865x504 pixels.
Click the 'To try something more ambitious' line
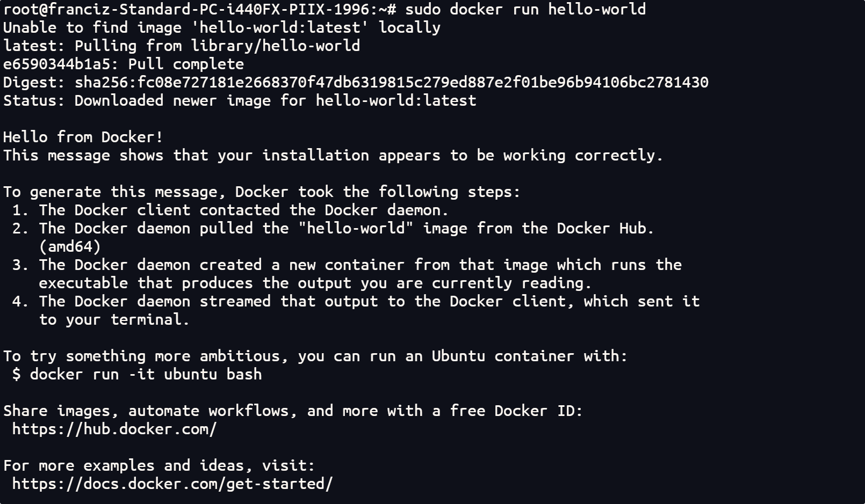(x=315, y=356)
